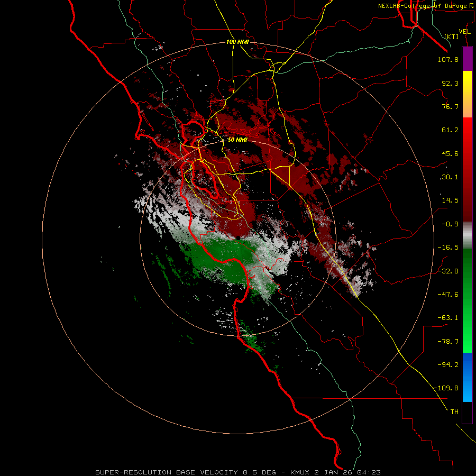This screenshot has height=476, width=476.
Task: Select the -32.0 scale value
Action: click(x=448, y=271)
